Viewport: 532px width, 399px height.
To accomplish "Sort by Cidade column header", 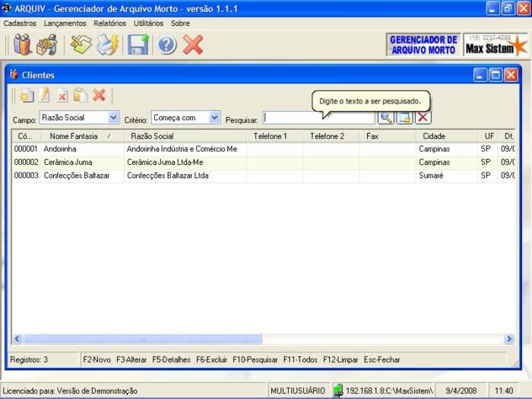I will pyautogui.click(x=447, y=136).
